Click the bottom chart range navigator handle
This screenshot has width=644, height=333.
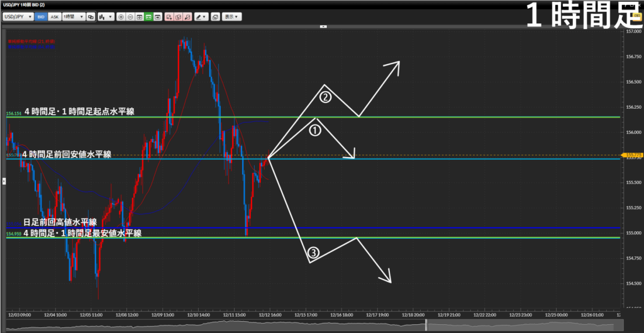426,325
